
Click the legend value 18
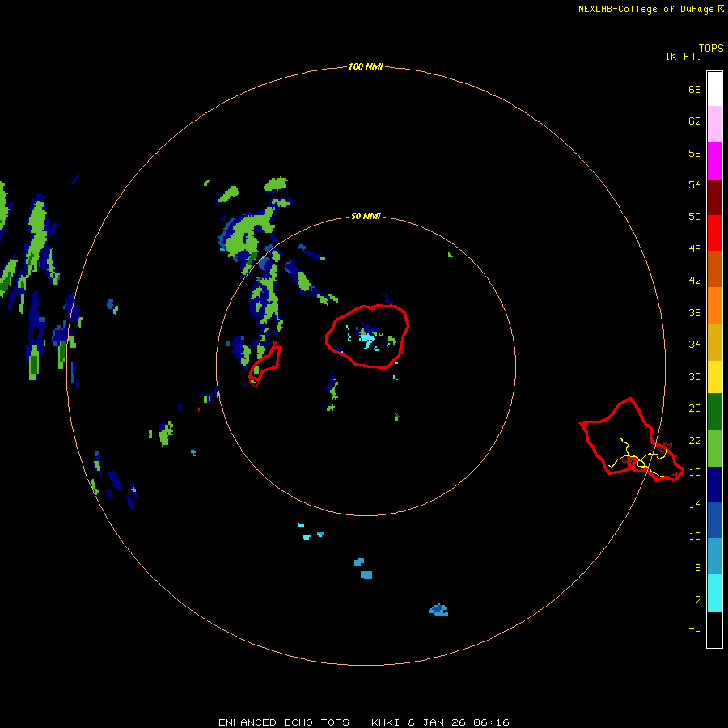[x=695, y=472]
